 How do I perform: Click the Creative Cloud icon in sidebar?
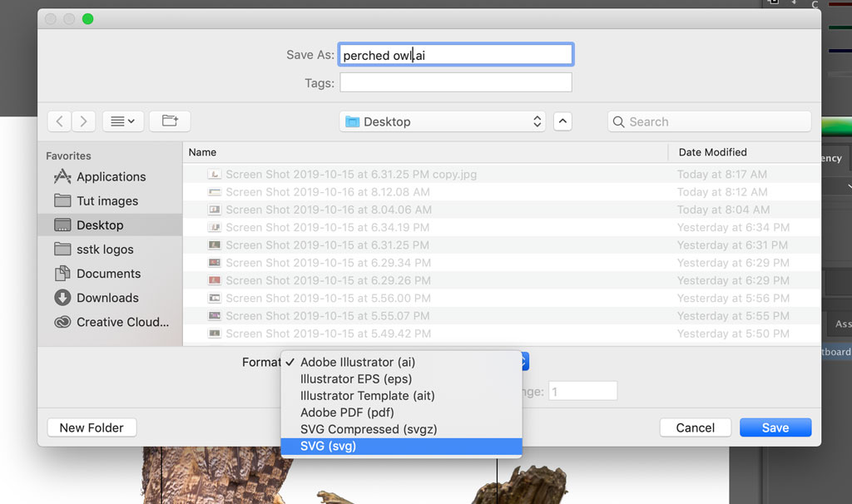62,322
